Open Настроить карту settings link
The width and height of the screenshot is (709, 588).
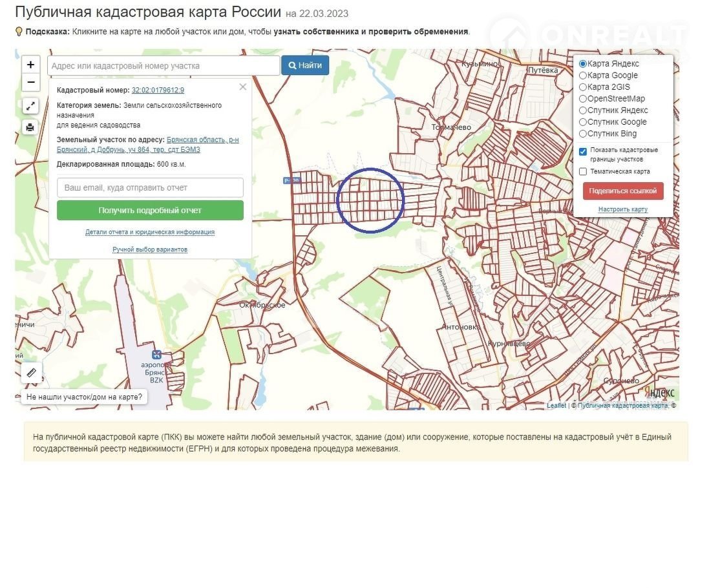pos(622,209)
